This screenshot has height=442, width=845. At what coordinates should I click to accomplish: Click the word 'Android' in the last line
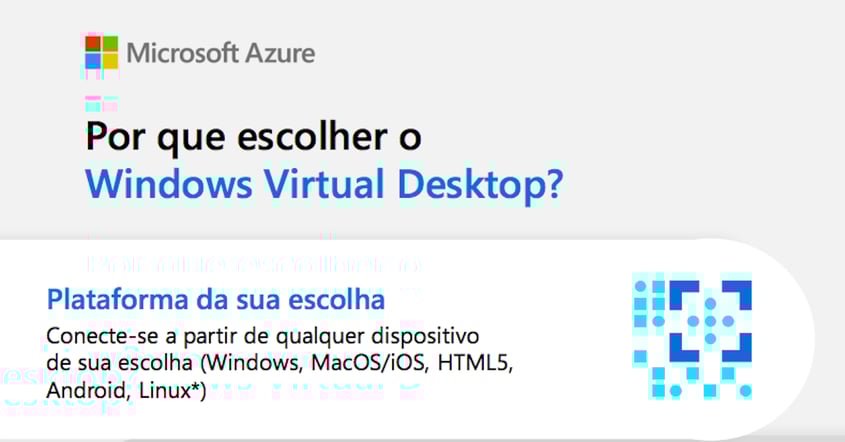pos(89,390)
